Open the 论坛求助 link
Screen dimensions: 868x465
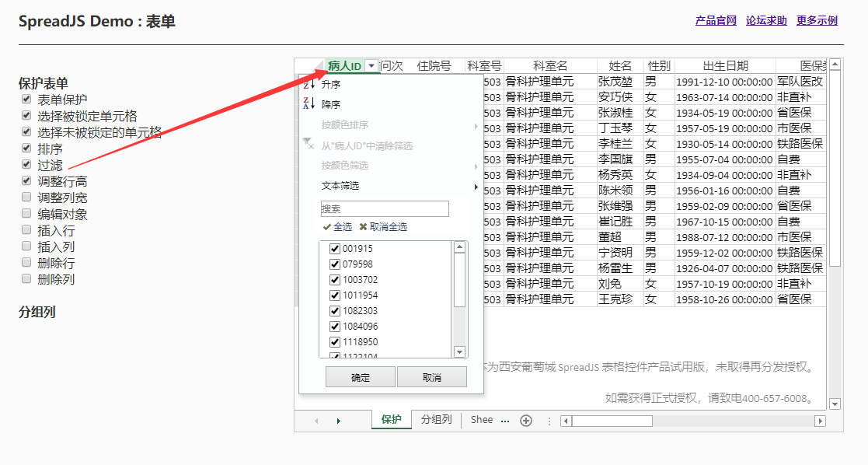[766, 20]
